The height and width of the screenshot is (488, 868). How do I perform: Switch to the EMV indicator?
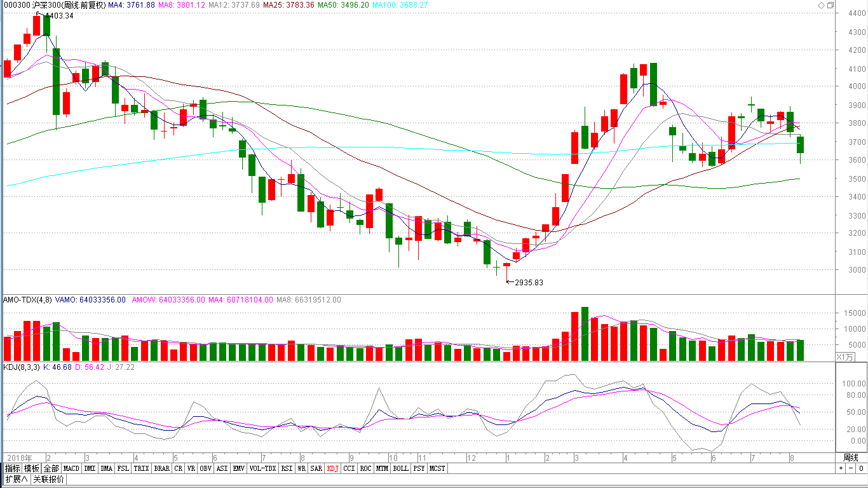[238, 468]
